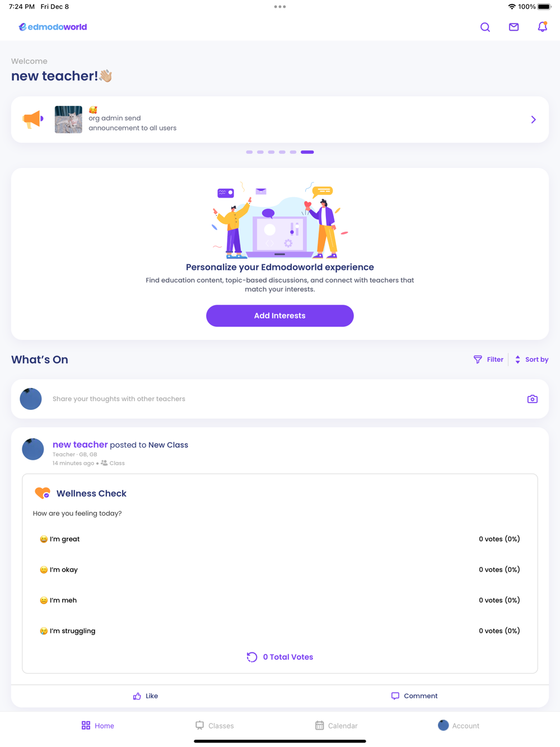
Task: Tap the orange megaphone announcement icon
Action: tap(33, 119)
